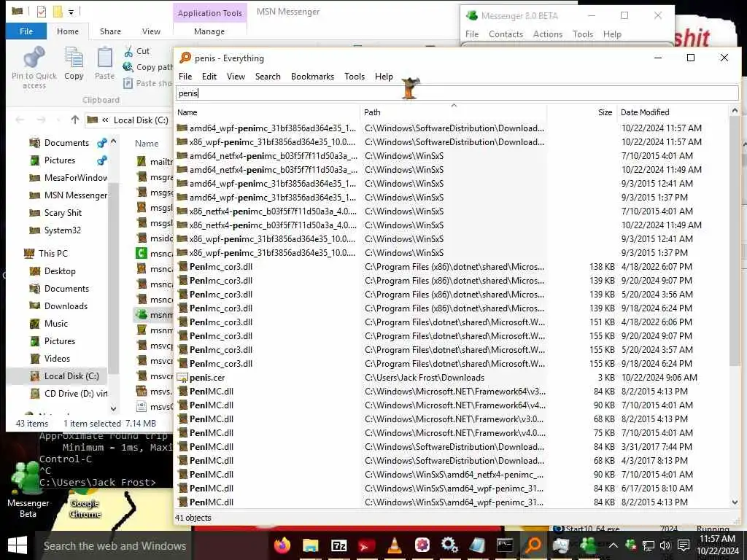Image resolution: width=747 pixels, height=560 pixels.
Task: Switch to Home tab in Explorer
Action: click(68, 31)
